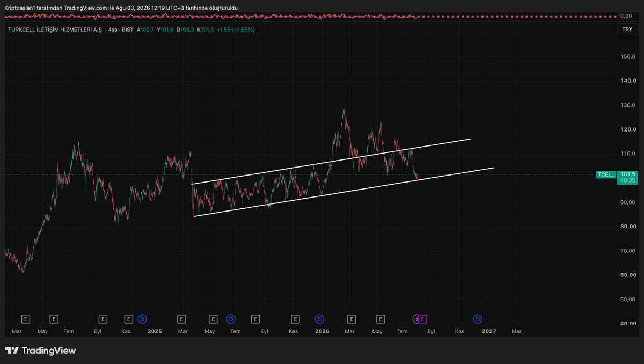Click the 40,00 price axis label
The width and height of the screenshot is (644, 364).
pyautogui.click(x=628, y=324)
